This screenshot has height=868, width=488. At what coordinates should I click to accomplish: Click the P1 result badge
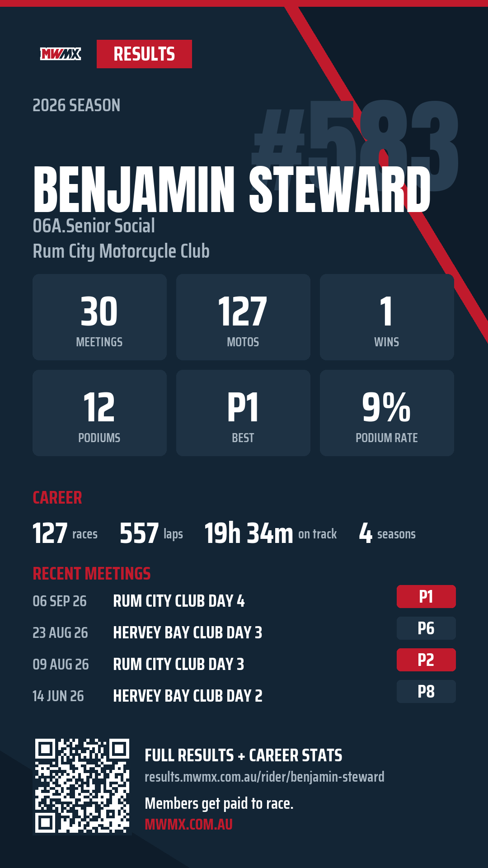426,597
